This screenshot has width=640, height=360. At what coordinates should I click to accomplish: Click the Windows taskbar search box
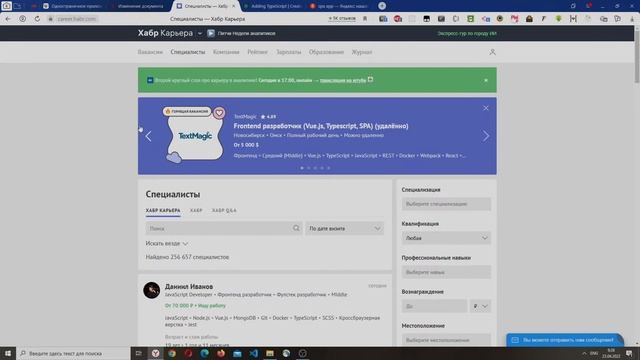click(73, 353)
